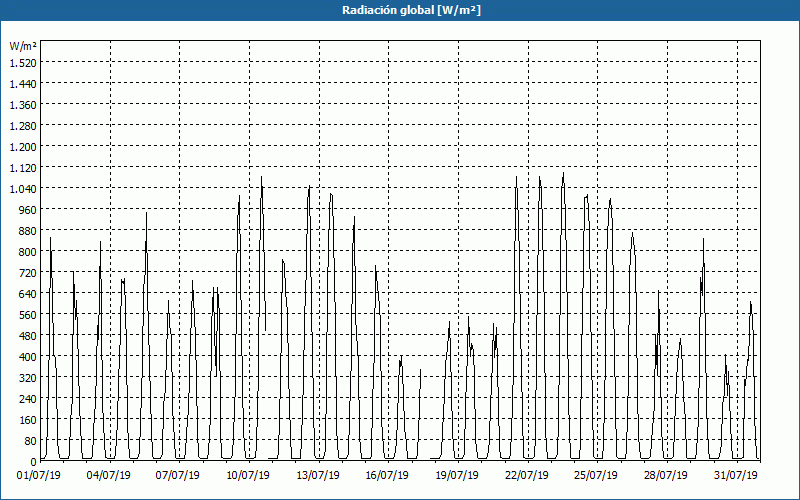Select the W/m² unit label on the axis

pyautogui.click(x=23, y=46)
